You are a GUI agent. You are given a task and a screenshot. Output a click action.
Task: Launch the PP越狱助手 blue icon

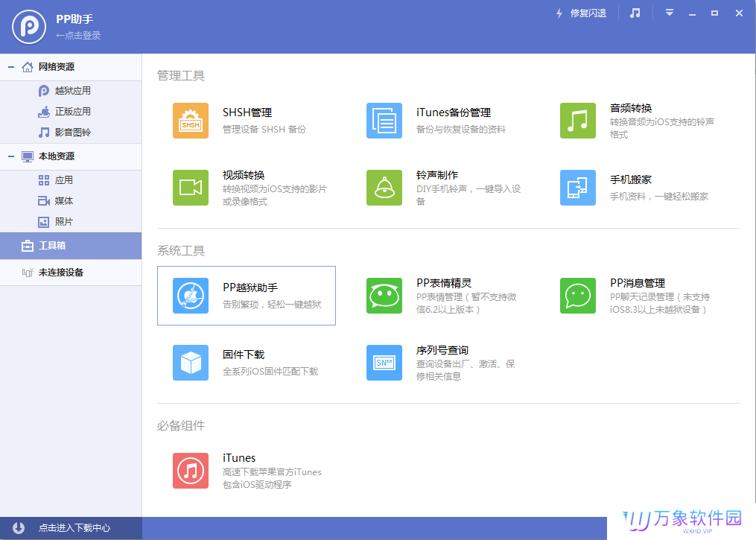191,296
